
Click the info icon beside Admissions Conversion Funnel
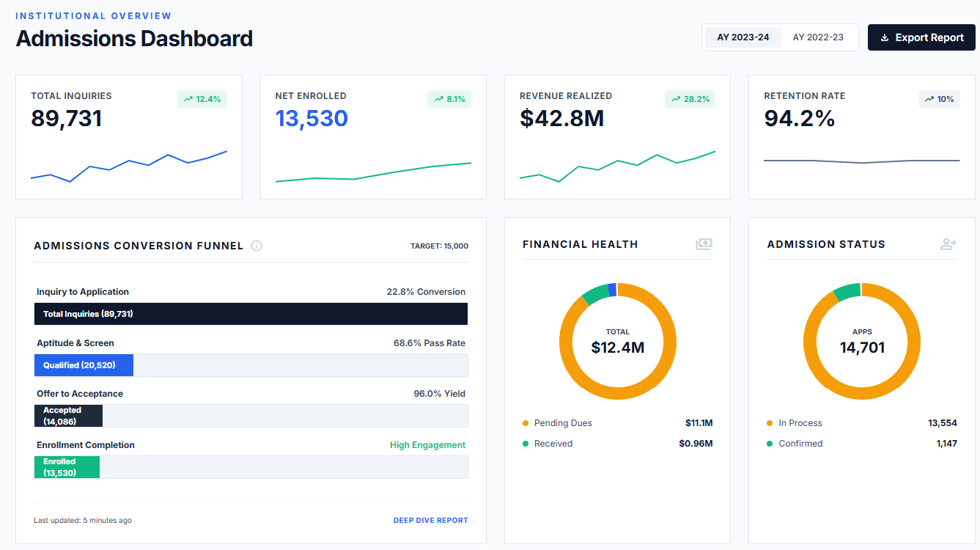(x=257, y=246)
